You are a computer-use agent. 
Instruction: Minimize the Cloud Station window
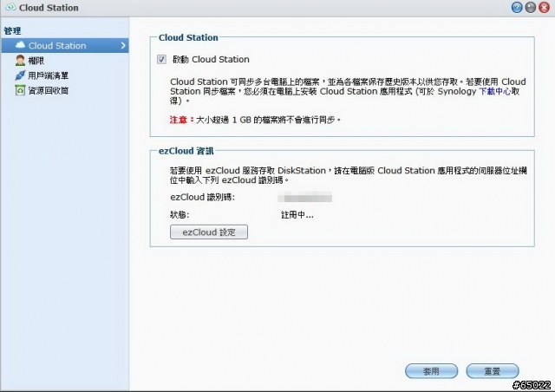click(530, 8)
